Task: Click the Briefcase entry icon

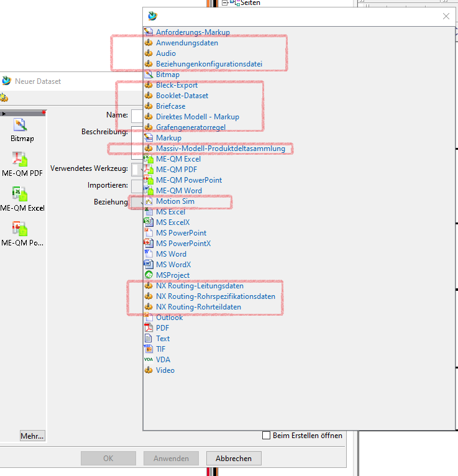Action: (x=149, y=106)
